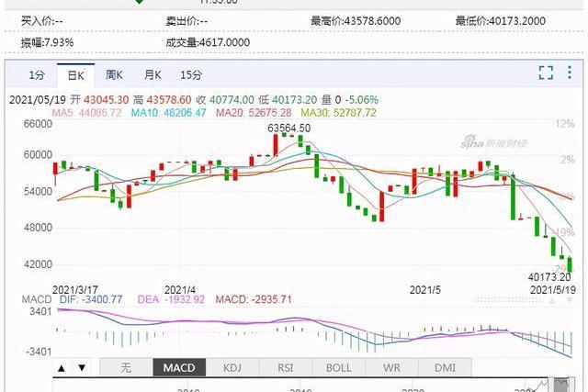Select the DMI indicator tab

pos(445,368)
